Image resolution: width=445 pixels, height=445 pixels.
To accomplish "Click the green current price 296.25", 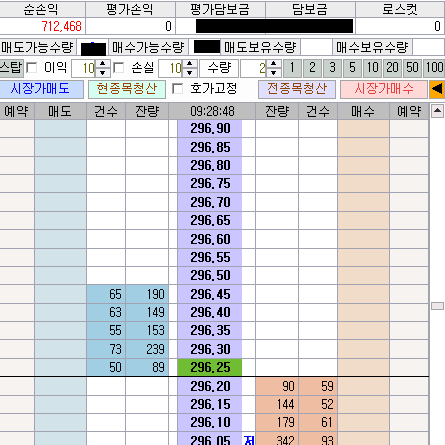I will click(x=210, y=368).
